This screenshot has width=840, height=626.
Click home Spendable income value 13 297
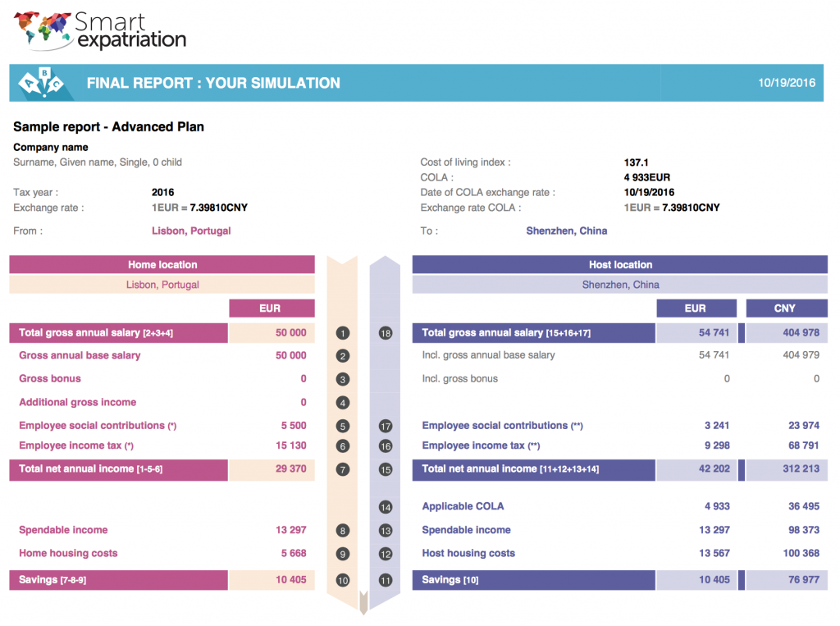pyautogui.click(x=291, y=530)
